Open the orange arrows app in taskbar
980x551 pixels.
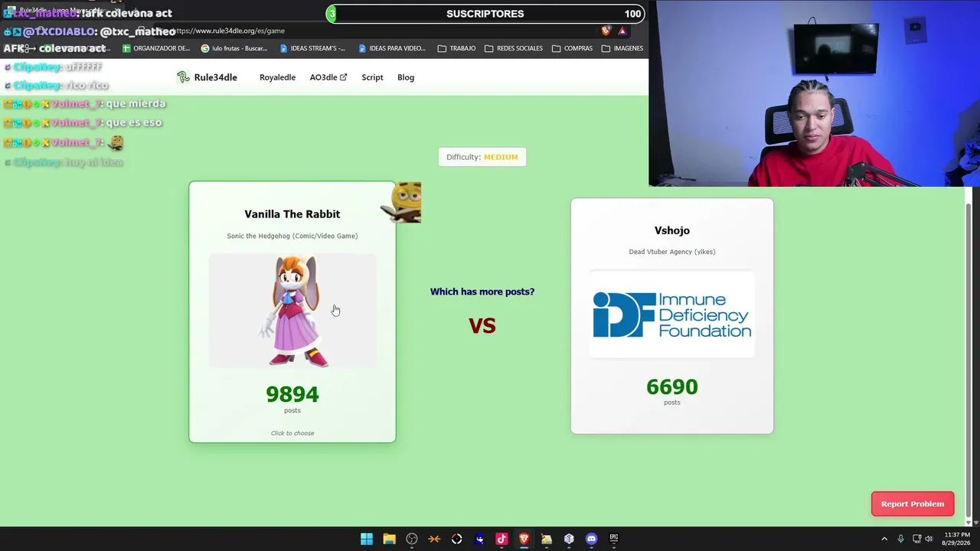pos(434,539)
